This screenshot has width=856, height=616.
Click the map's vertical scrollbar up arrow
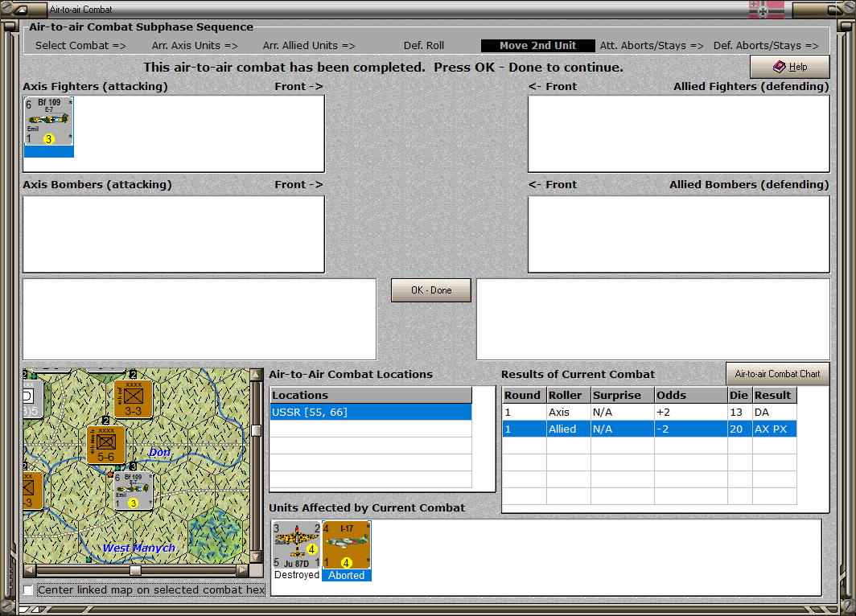pos(256,375)
